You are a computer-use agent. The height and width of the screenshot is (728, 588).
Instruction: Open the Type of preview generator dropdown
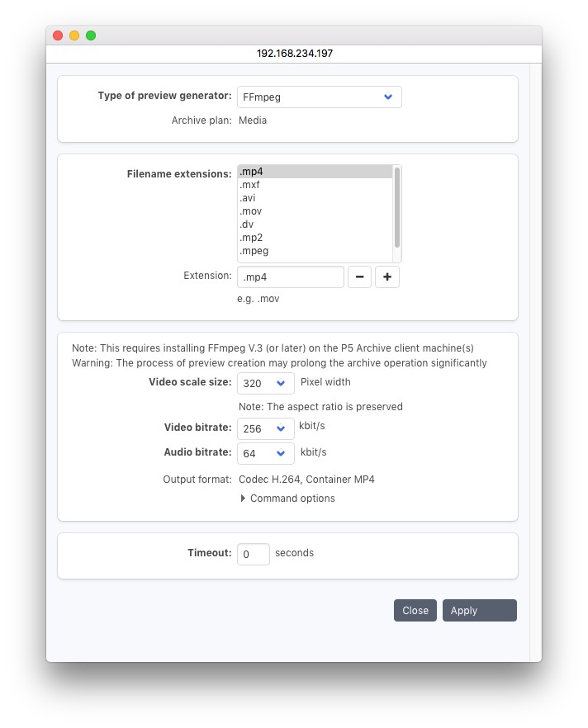coord(319,97)
